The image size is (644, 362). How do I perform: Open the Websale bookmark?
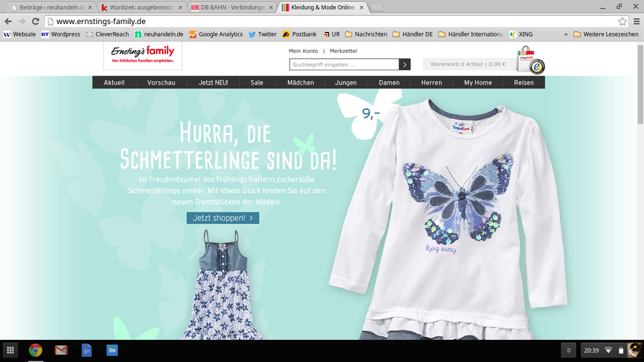point(20,35)
